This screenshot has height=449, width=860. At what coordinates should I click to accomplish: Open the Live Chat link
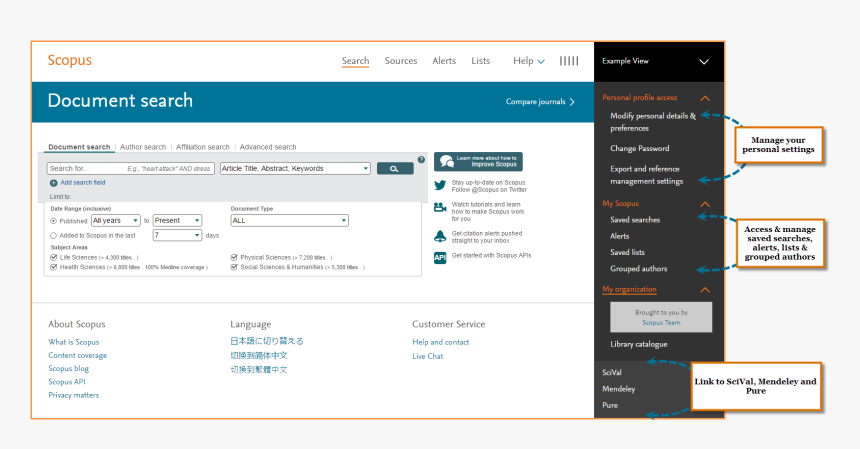[x=428, y=356]
